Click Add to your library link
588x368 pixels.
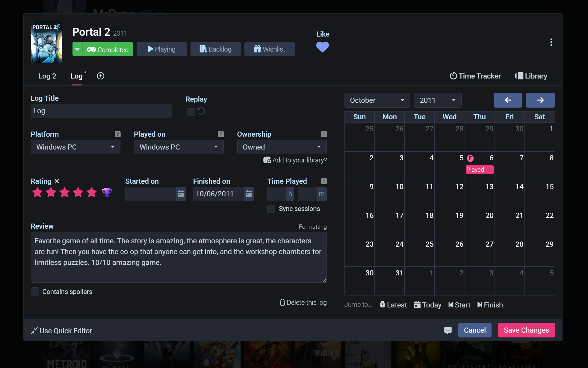pyautogui.click(x=295, y=160)
